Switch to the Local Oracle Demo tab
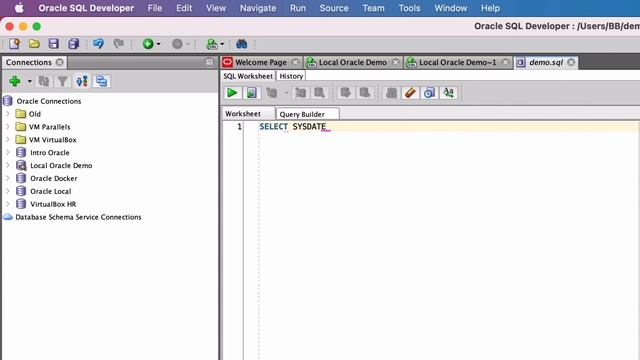Screen dimensions: 640x360 pos(353,62)
